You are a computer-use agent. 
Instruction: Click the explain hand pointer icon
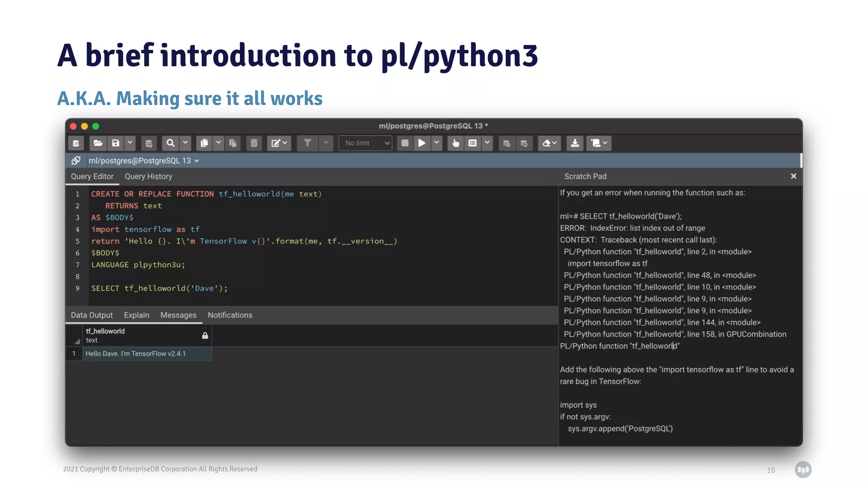[456, 143]
